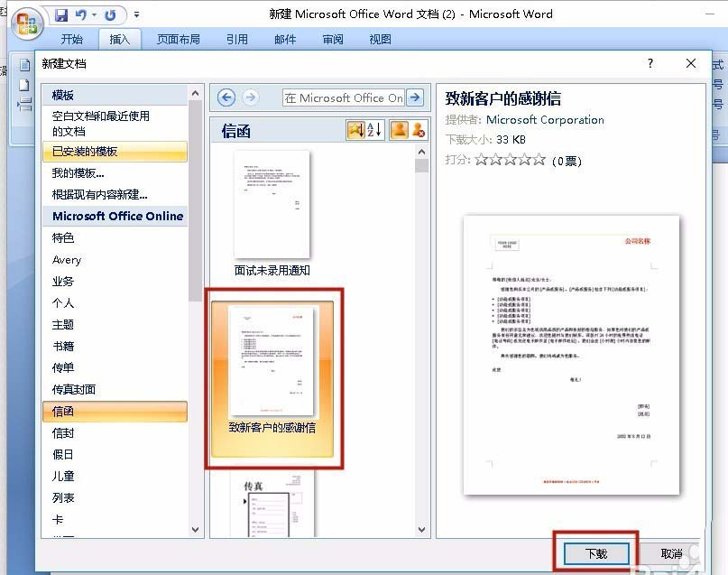Screen dimensions: 728x575
Task: Open the Office Button menu
Action: click(x=27, y=23)
